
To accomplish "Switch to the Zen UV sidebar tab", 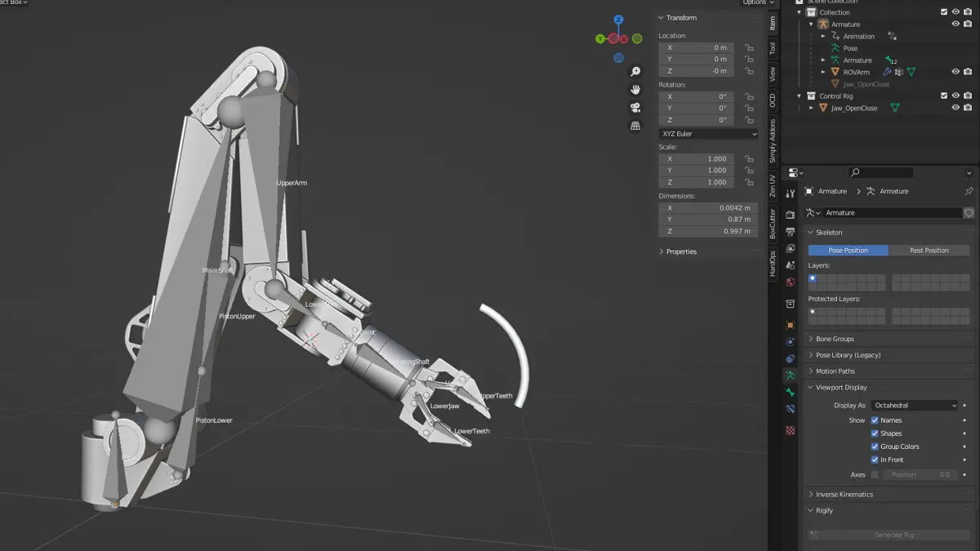I will pyautogui.click(x=773, y=185).
